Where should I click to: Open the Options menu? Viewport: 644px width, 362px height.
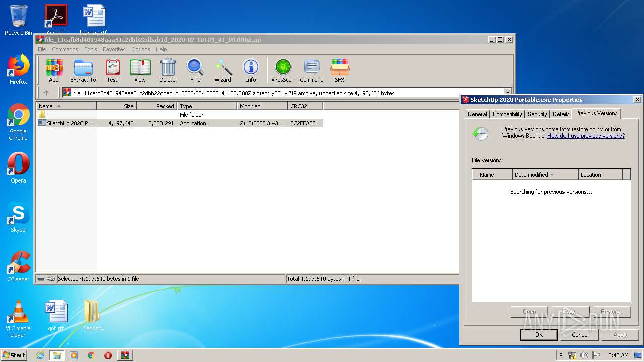[x=141, y=49]
